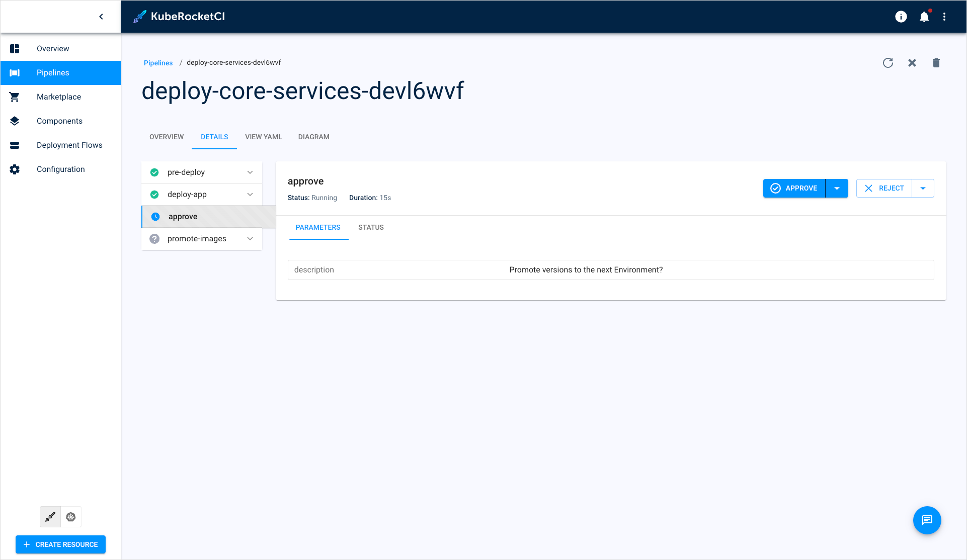The height and width of the screenshot is (560, 967).
Task: Click the Kubernetes wheel icon in sidebar
Action: point(71,517)
